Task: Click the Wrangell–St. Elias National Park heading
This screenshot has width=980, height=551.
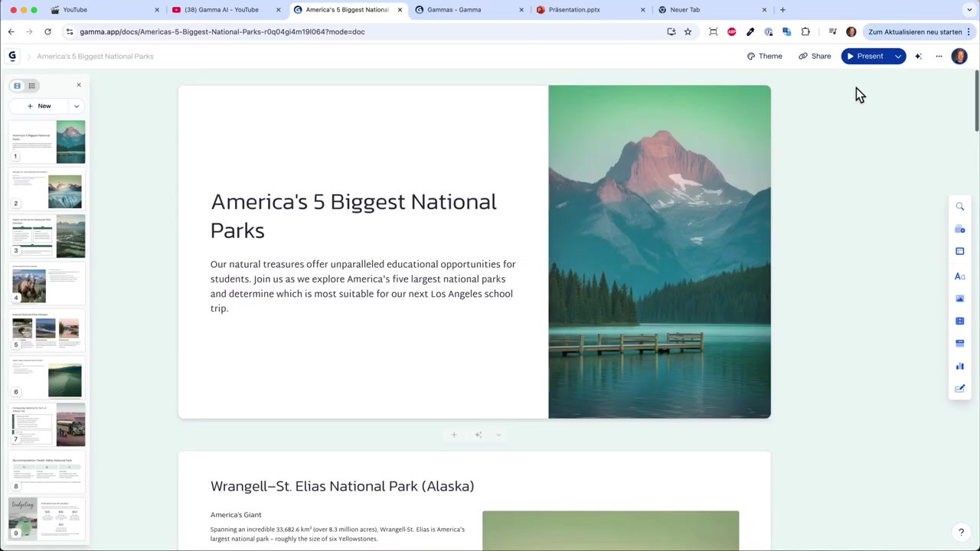Action: [342, 486]
